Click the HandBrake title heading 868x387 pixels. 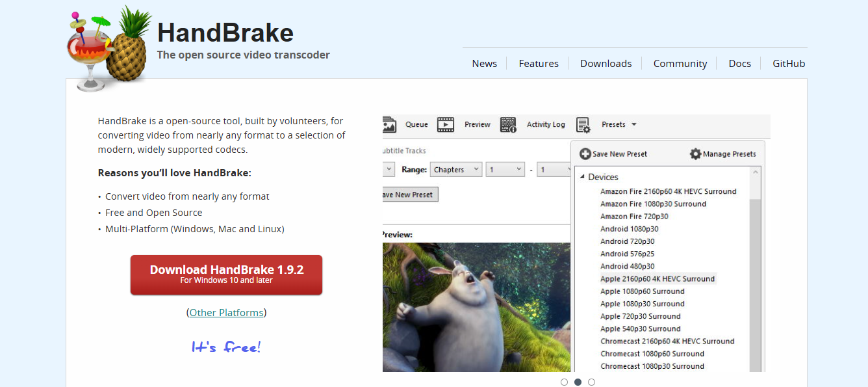click(x=225, y=33)
